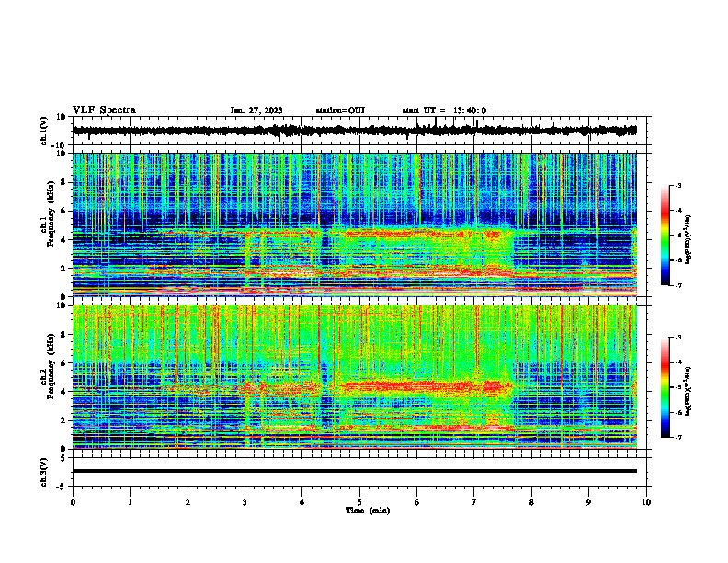Click the time axis tick label "5"

coord(359,502)
